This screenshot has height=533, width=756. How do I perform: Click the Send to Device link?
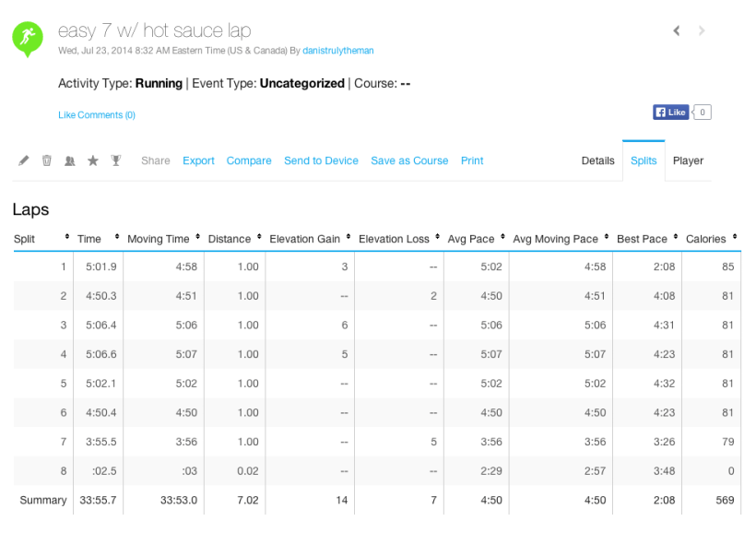321,160
